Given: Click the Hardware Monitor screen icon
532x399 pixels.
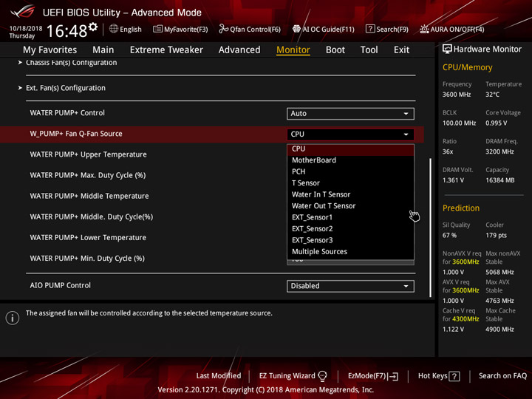Looking at the screenshot, I should 447,50.
